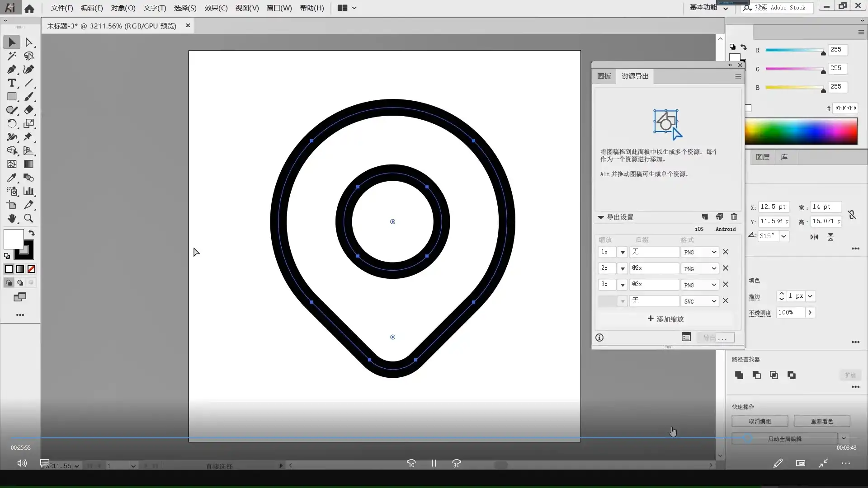Pause the video playback

pos(434,463)
